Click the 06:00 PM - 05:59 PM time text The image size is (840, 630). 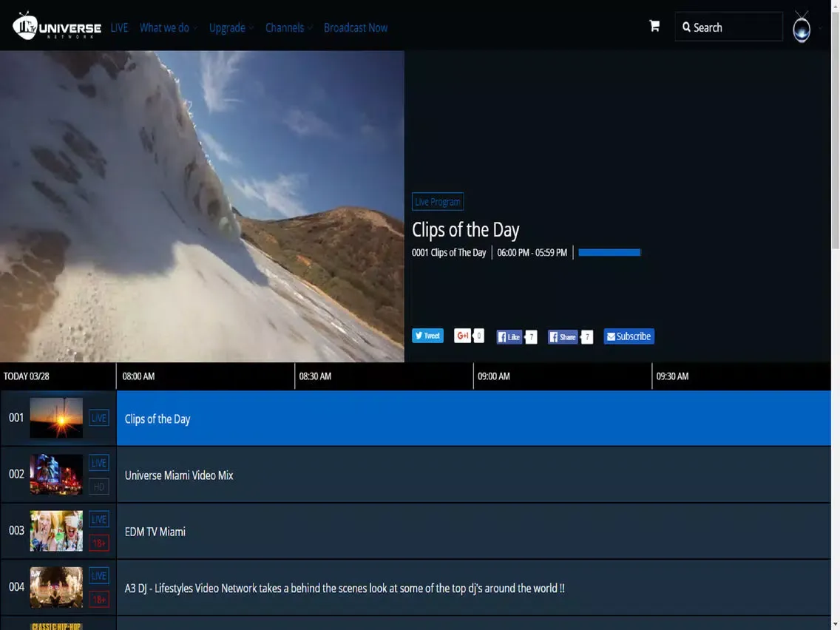click(532, 252)
